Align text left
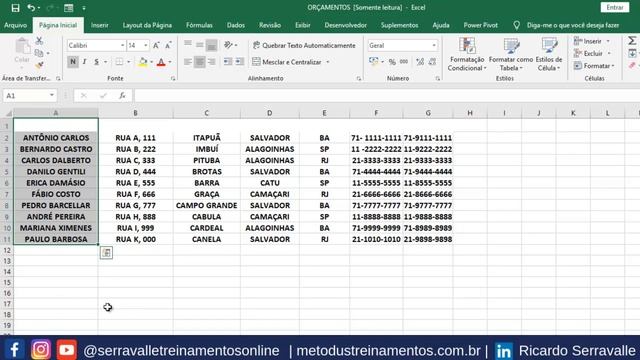This screenshot has width=640, height=360. 188,62
